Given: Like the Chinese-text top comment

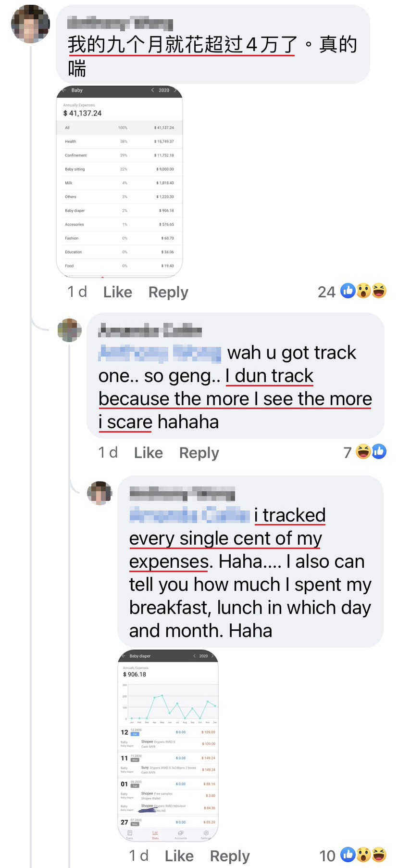Looking at the screenshot, I should pos(117,292).
